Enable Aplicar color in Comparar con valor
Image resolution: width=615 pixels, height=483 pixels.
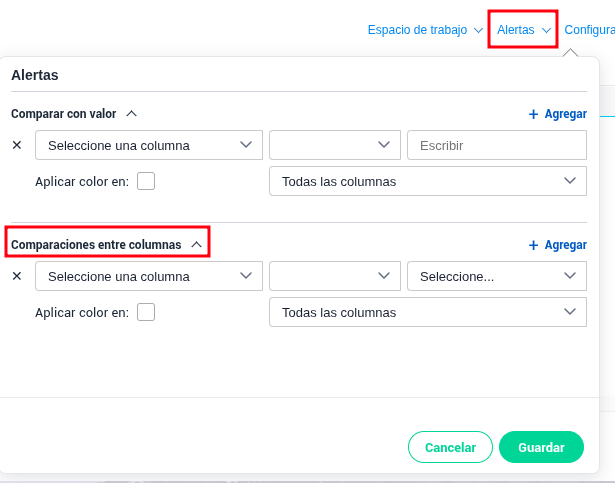[x=146, y=181]
